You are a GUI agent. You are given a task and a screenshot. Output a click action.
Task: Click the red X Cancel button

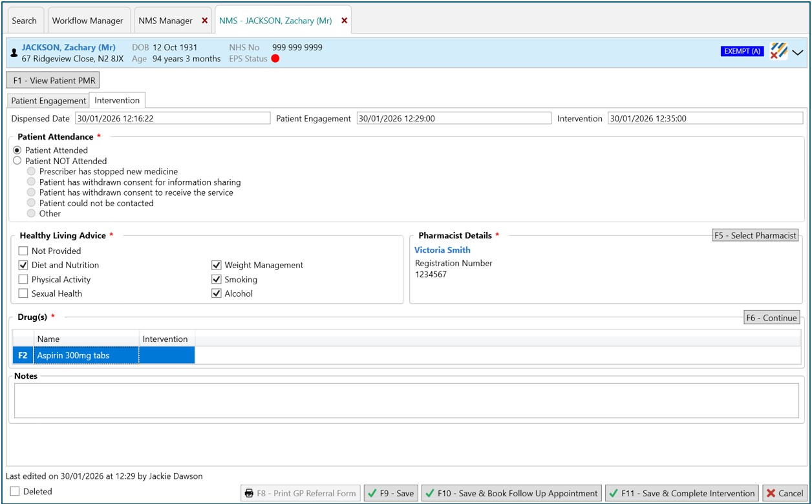(x=785, y=493)
